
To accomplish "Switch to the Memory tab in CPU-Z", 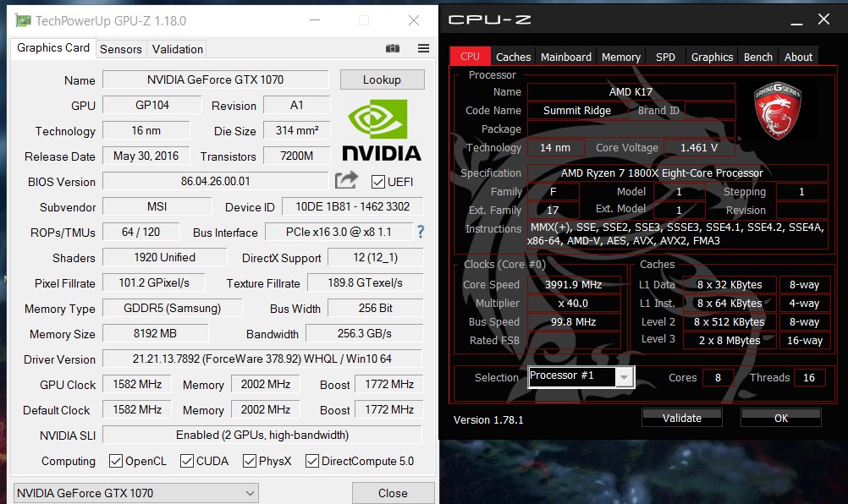I will point(621,57).
